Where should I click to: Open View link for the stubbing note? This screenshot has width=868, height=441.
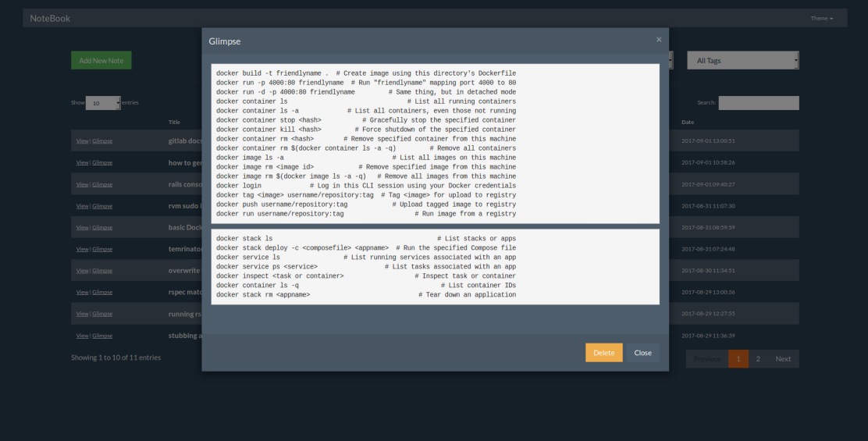click(x=82, y=336)
